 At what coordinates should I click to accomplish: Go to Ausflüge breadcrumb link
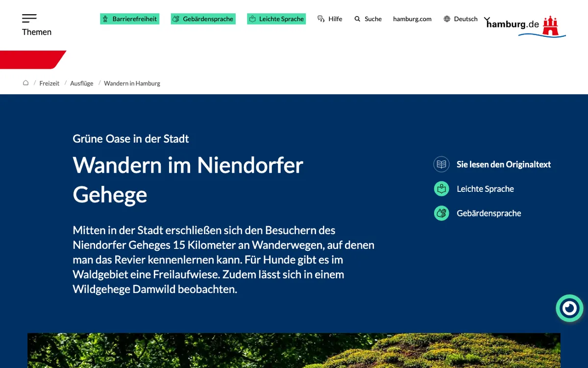click(82, 83)
